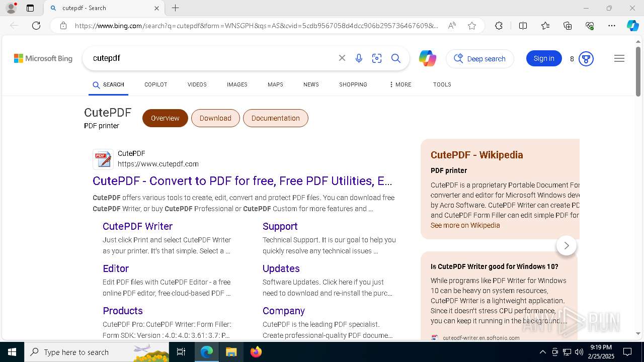Switch to the MAPS tab

[275, 84]
